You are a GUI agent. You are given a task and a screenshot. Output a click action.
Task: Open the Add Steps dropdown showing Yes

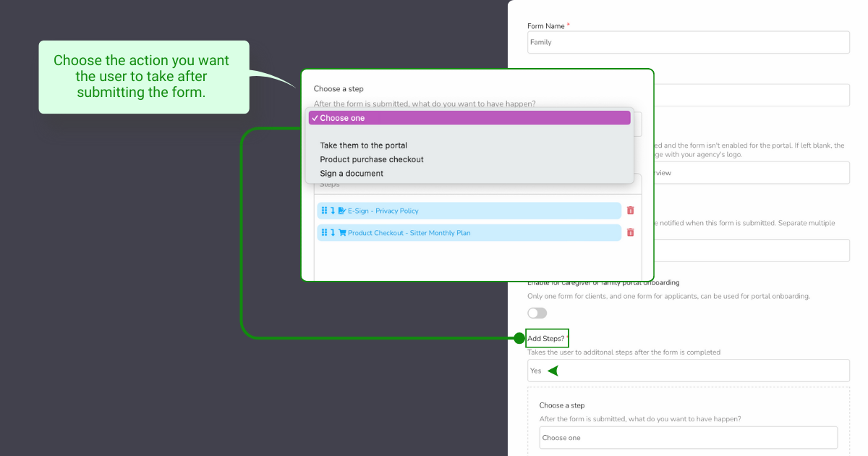coord(687,371)
